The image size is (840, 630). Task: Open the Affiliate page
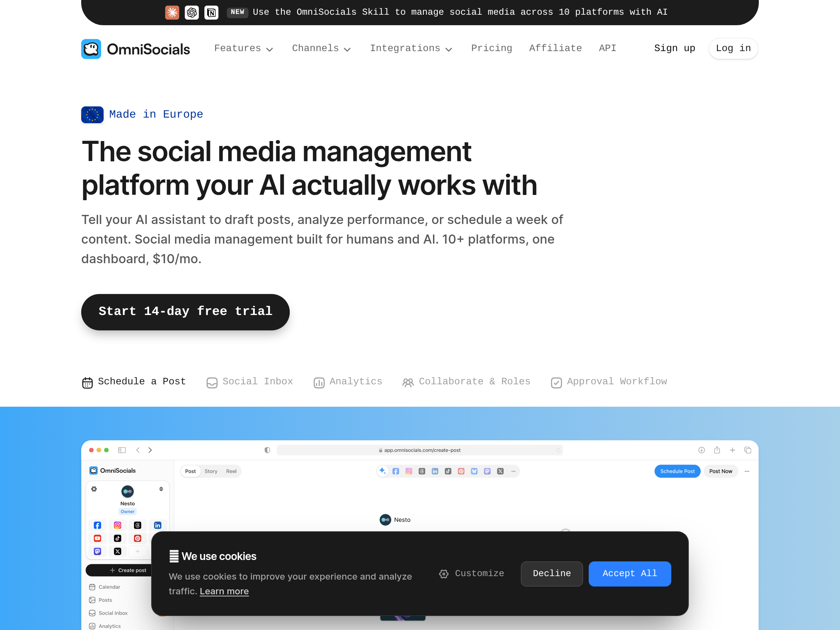555,48
